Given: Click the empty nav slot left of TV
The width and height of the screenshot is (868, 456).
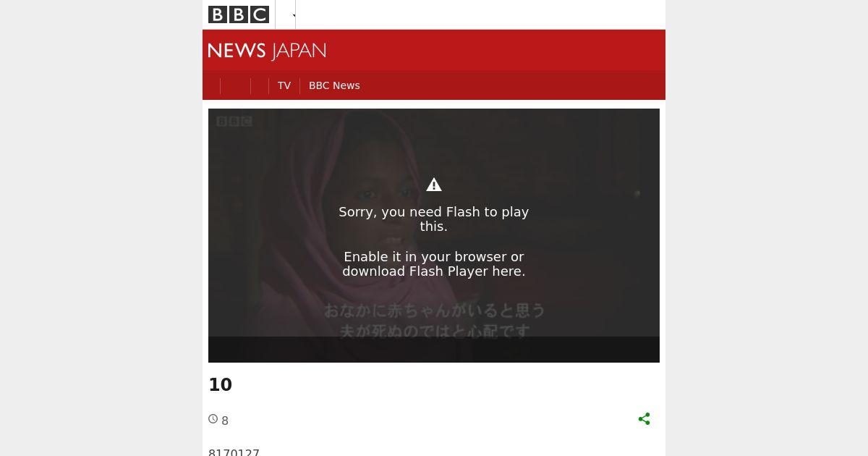Looking at the screenshot, I should 260,85.
